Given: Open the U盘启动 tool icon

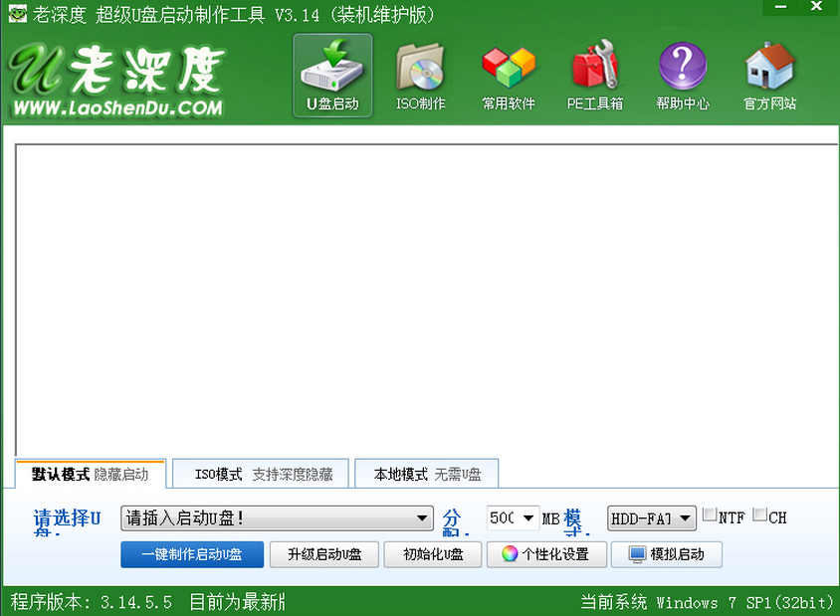Looking at the screenshot, I should (x=332, y=76).
